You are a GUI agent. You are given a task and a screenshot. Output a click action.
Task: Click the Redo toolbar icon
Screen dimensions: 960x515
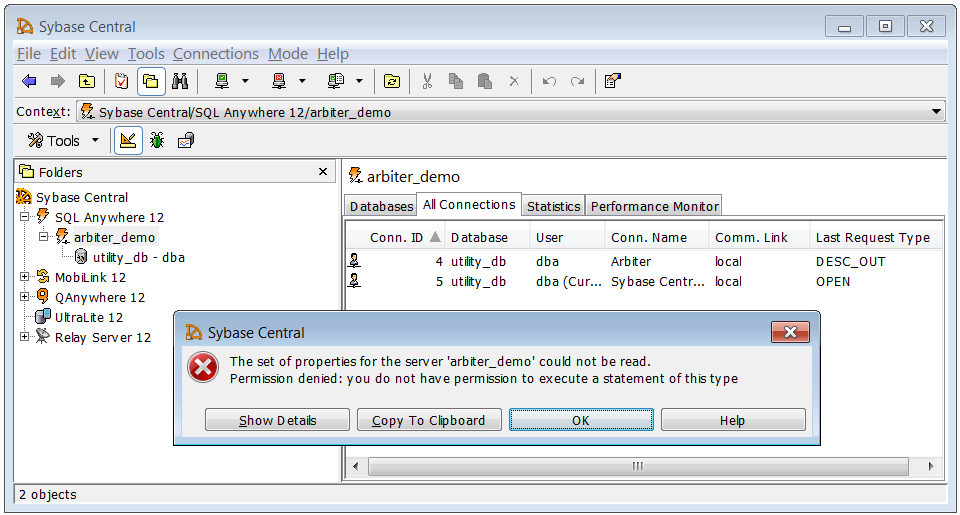point(577,81)
